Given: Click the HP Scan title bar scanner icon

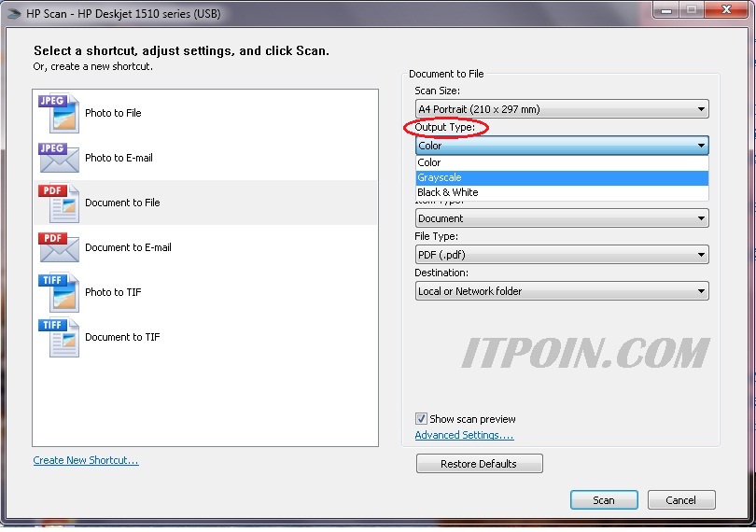Looking at the screenshot, I should [14, 14].
